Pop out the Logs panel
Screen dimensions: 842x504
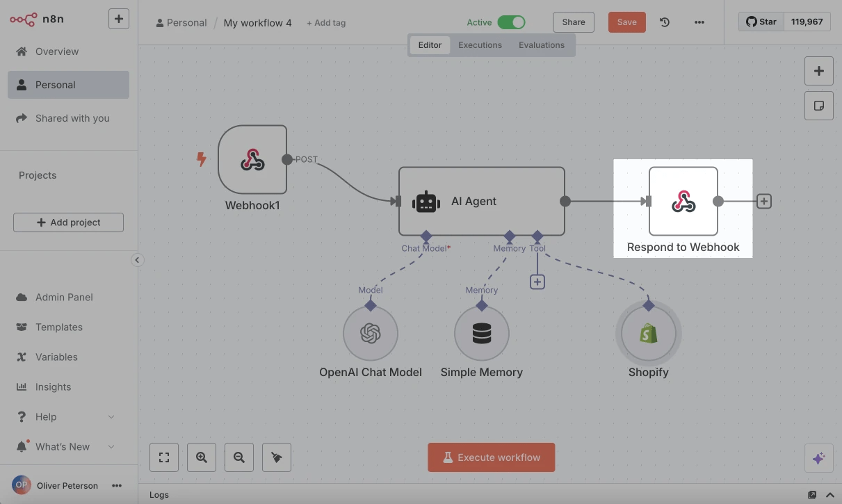click(812, 495)
